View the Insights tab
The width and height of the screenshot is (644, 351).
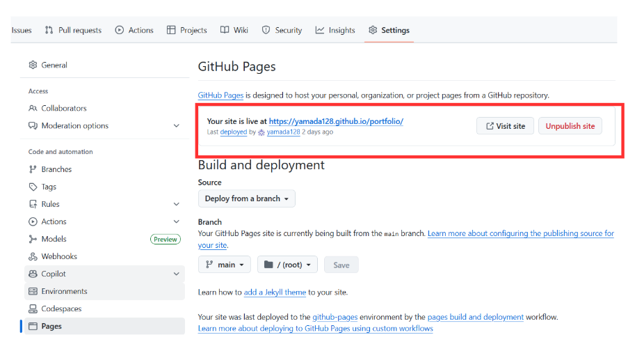[x=335, y=30]
